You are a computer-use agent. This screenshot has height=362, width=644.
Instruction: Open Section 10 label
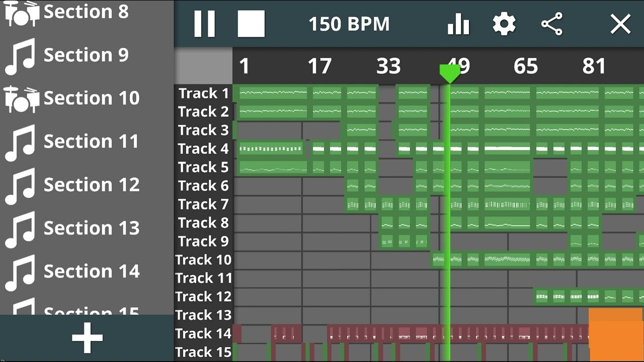click(x=92, y=98)
